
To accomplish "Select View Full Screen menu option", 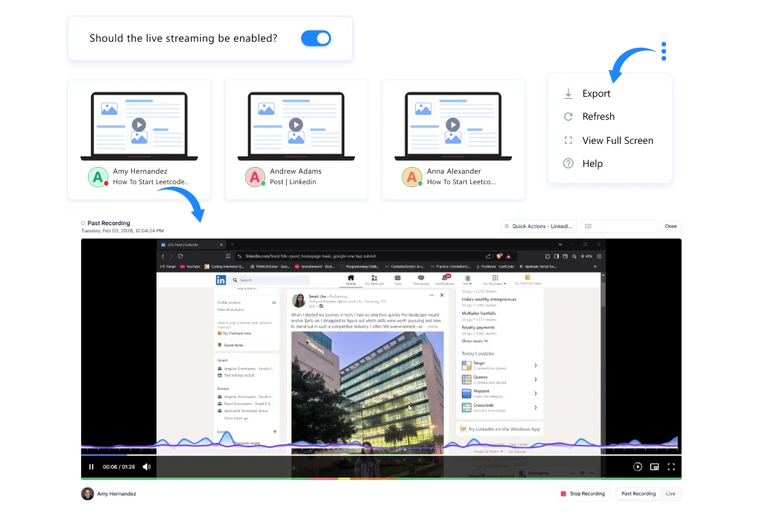I will 618,140.
